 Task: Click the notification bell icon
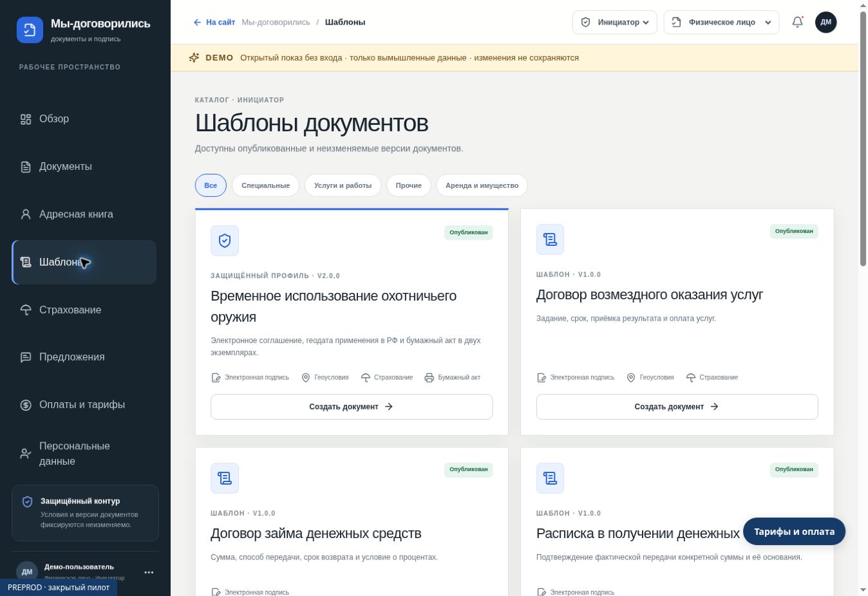pos(797,22)
